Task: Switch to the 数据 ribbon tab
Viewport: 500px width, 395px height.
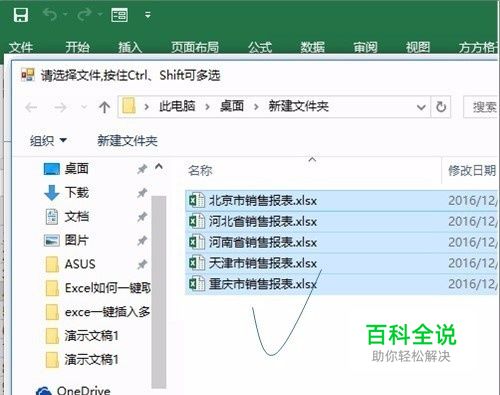Action: tap(312, 47)
